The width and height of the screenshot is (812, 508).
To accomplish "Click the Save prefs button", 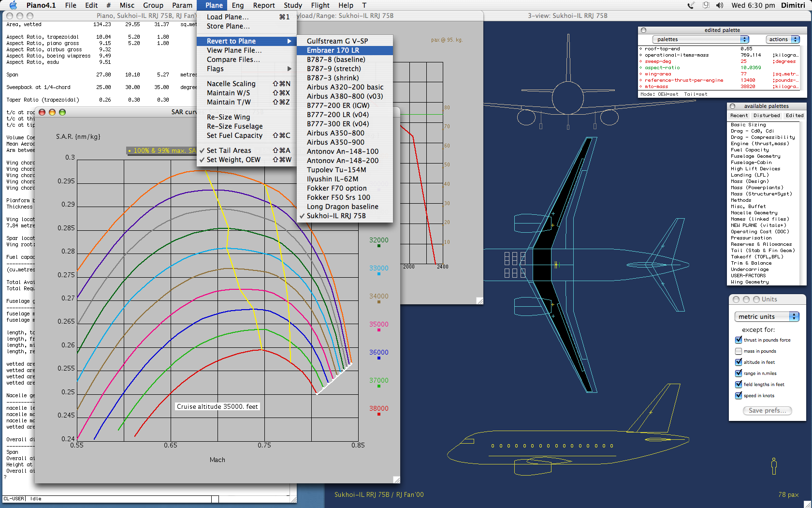I will [768, 410].
